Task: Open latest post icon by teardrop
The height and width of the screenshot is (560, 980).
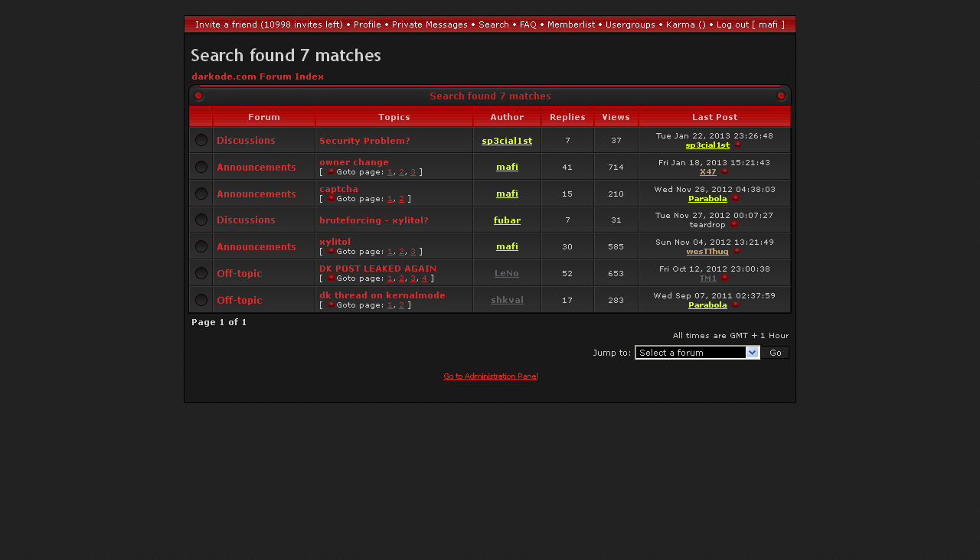Action: (x=733, y=225)
